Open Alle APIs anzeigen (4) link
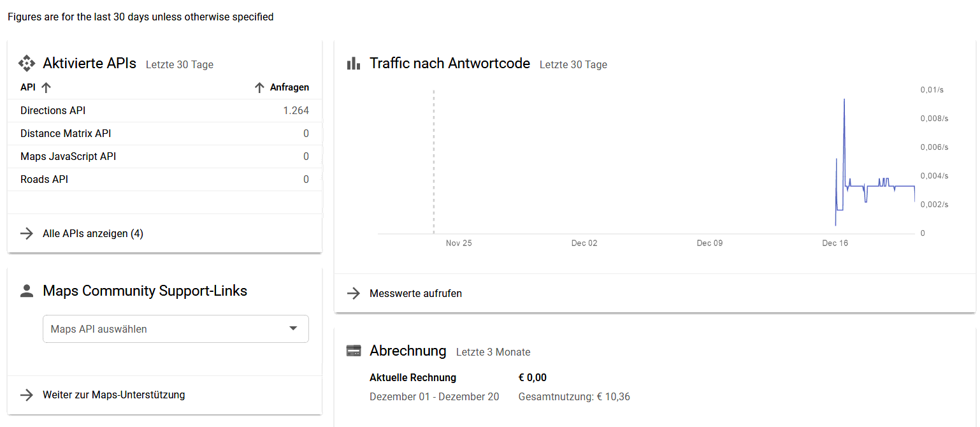This screenshot has height=427, width=980. [x=93, y=234]
